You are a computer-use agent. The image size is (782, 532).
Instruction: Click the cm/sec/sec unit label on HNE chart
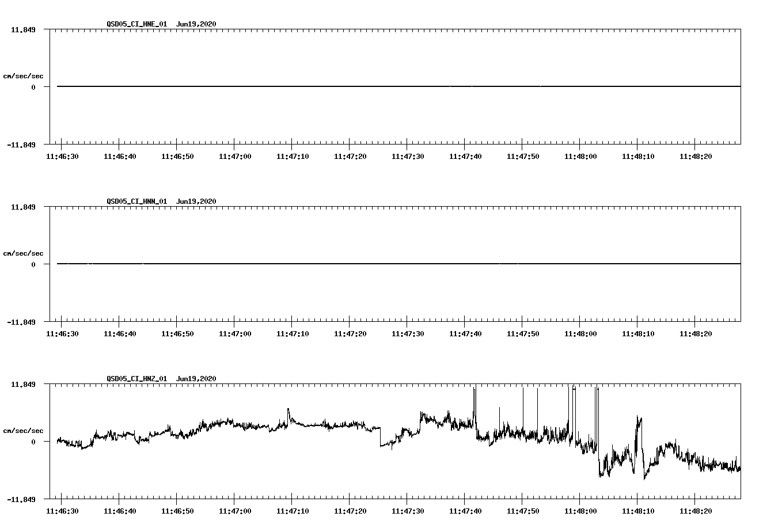tap(23, 77)
